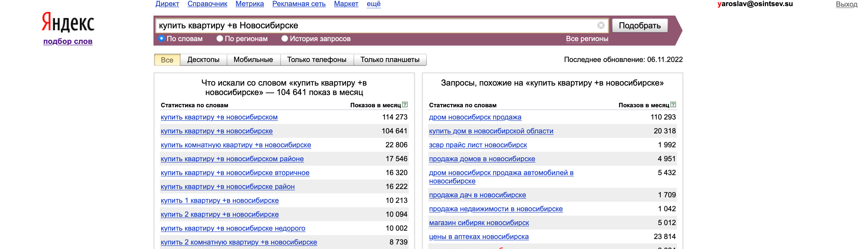Click the '110 293' impressions value
This screenshot has height=249, width=868.
(663, 117)
